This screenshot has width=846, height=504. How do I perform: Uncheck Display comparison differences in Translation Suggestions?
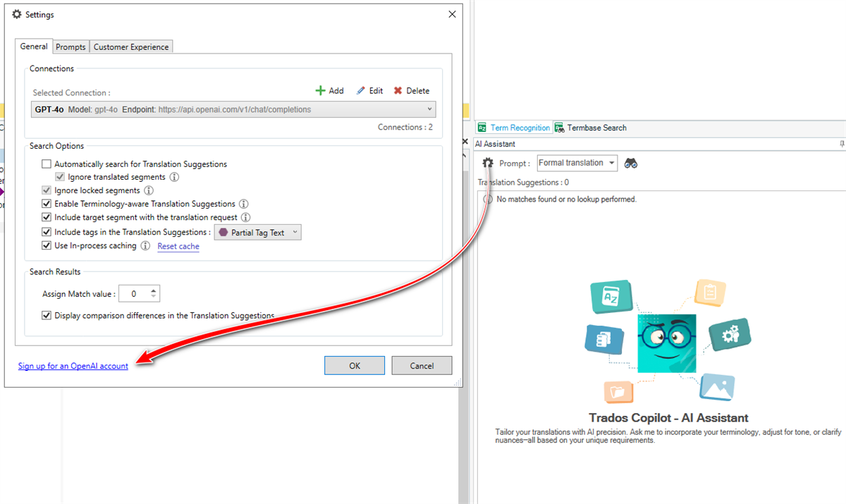(x=47, y=316)
